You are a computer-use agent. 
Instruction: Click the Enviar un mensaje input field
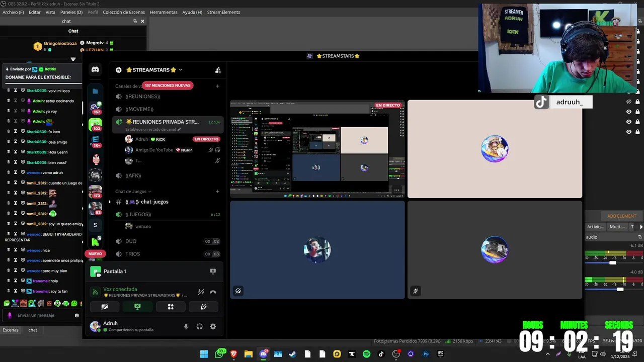click(x=43, y=315)
